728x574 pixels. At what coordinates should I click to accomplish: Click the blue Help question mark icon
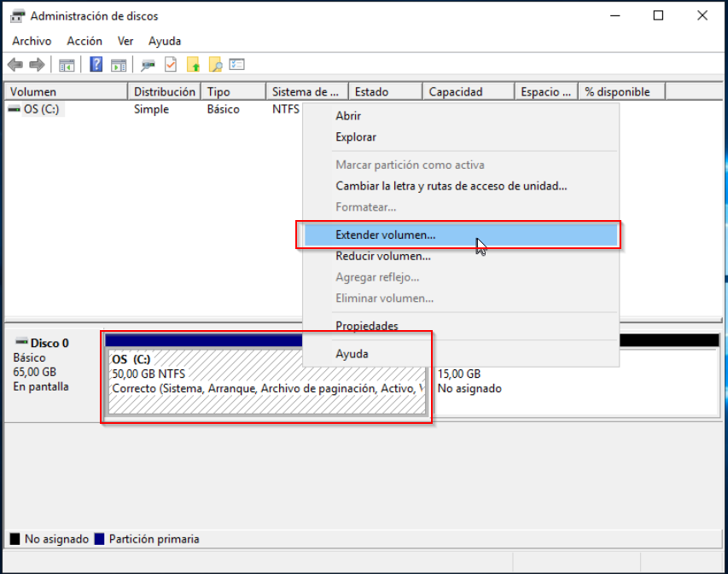click(96, 65)
